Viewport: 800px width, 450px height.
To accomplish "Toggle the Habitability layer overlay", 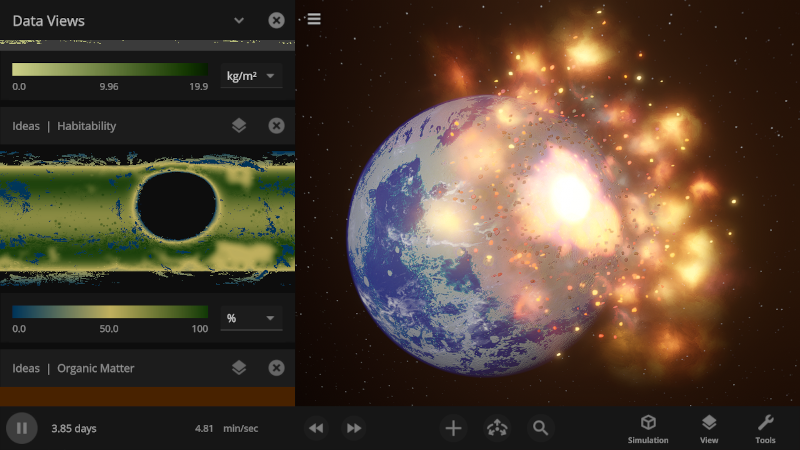I will [x=239, y=126].
